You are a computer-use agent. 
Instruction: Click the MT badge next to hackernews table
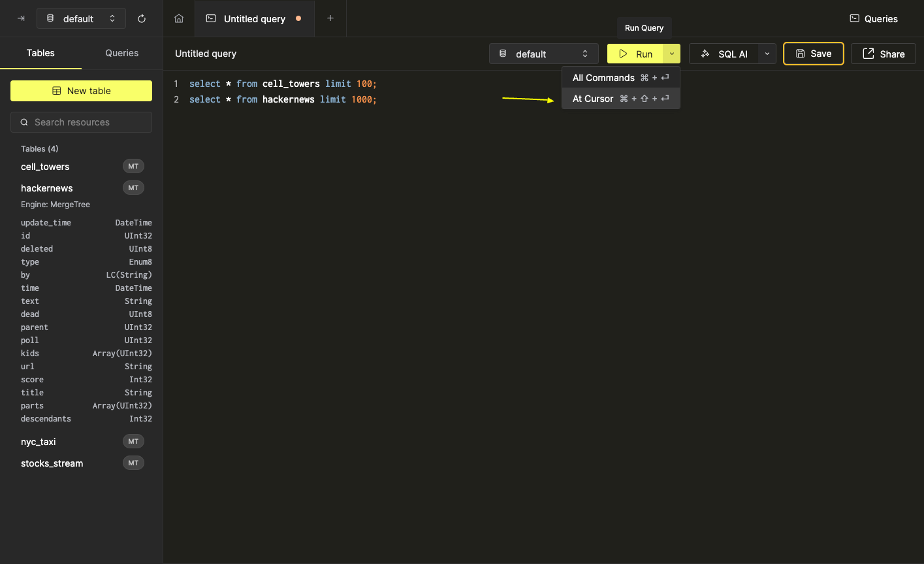tap(133, 188)
